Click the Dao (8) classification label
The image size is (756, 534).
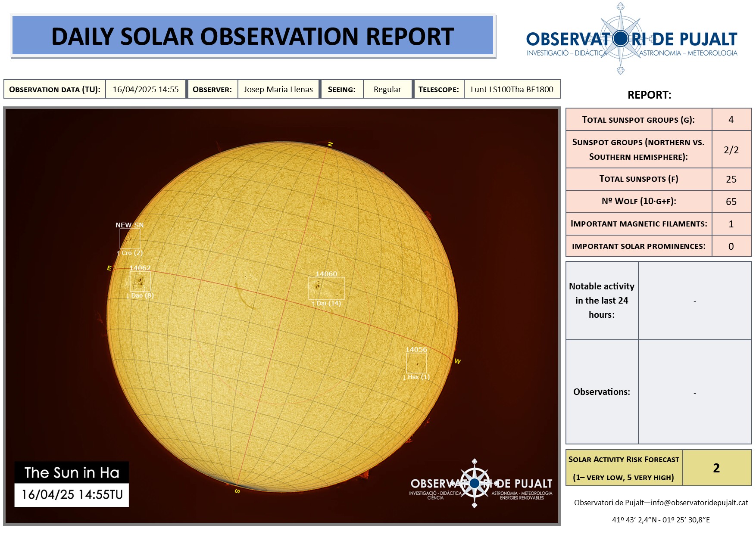coord(140,295)
